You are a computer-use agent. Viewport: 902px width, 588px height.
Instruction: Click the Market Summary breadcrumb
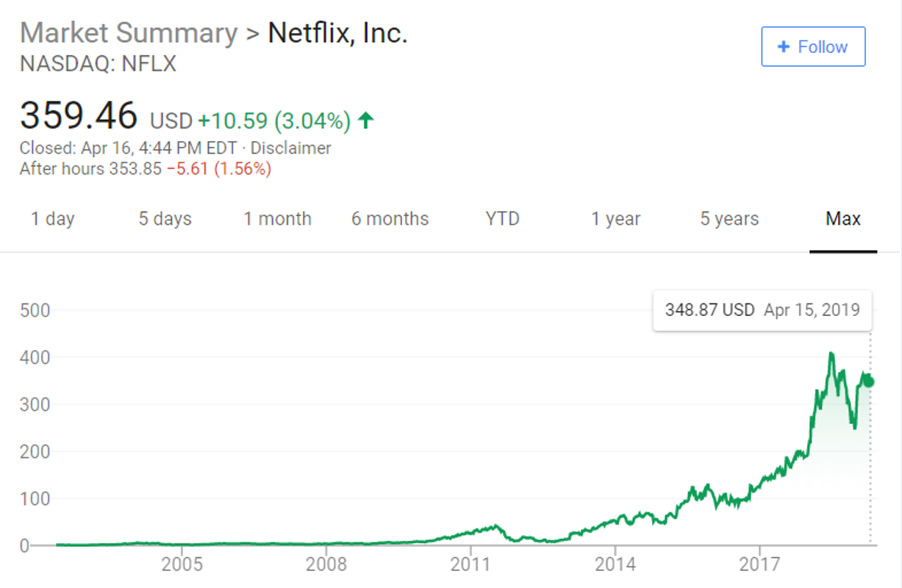point(129,33)
